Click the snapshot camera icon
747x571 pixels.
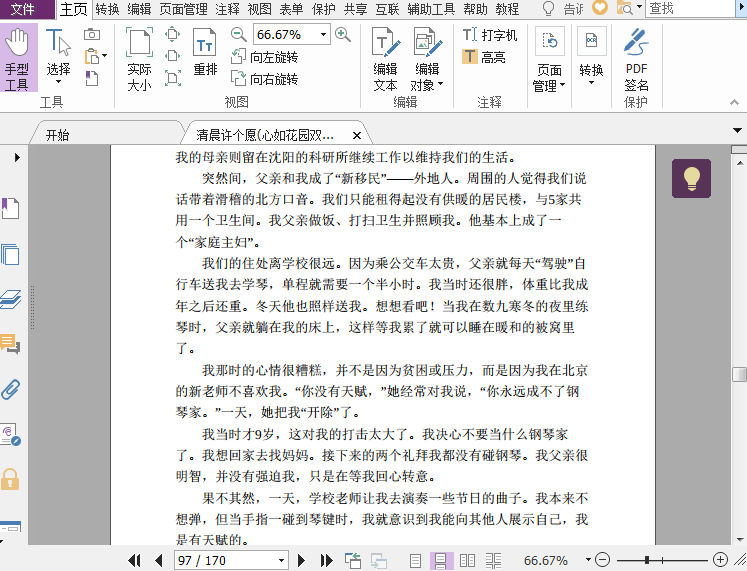(x=91, y=34)
